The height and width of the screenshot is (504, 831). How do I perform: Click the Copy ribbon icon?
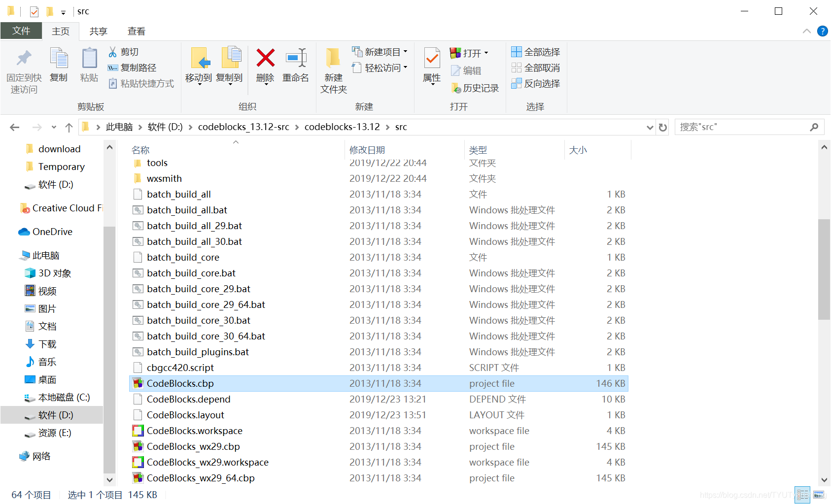click(x=59, y=65)
